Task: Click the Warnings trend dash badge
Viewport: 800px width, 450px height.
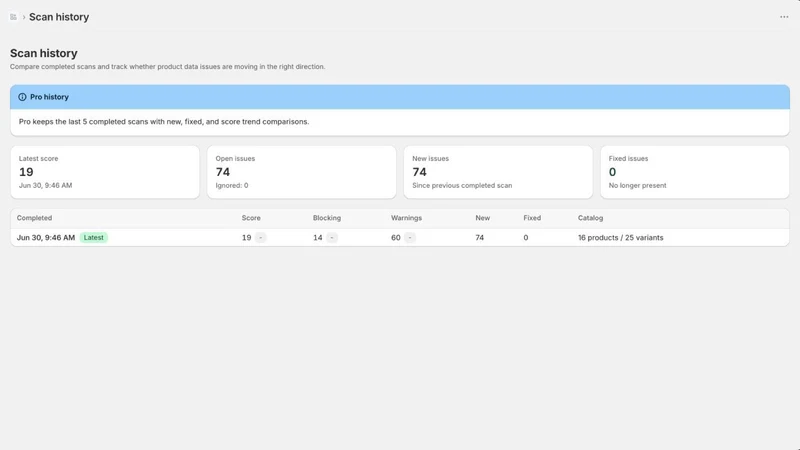Action: click(x=410, y=238)
